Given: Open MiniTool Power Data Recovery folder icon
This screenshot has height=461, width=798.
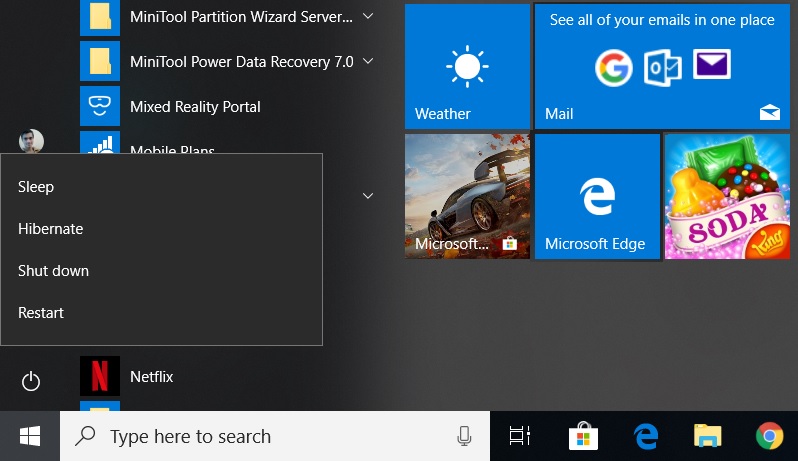Looking at the screenshot, I should [x=100, y=61].
